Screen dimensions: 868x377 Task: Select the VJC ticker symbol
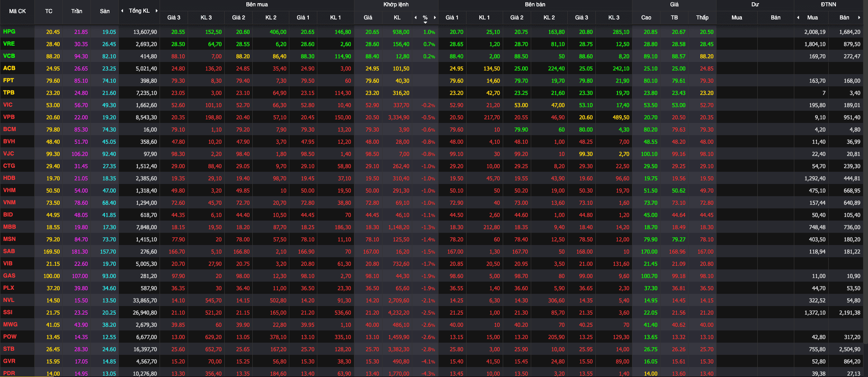click(9, 154)
